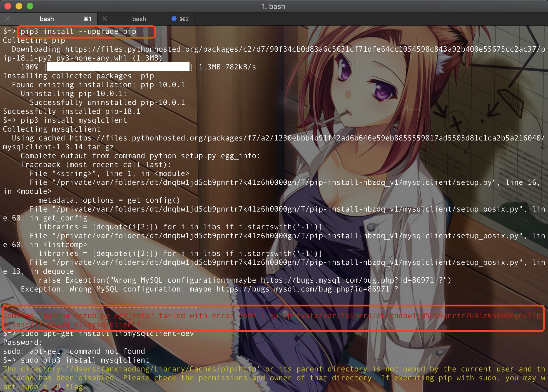Click the 'Uninstalling pip-10.0.1:' line
Viewport: 548px width, 392px height.
[74, 94]
